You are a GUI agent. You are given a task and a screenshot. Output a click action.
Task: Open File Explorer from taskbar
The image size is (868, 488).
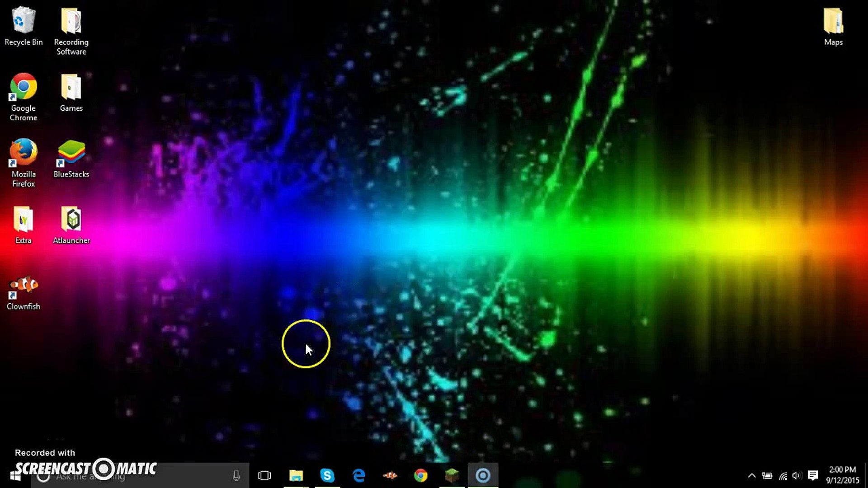click(x=296, y=475)
